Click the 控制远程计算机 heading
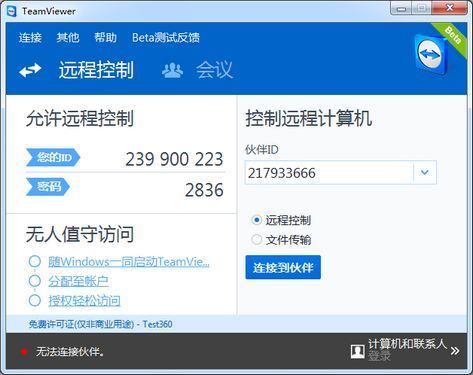 (309, 118)
